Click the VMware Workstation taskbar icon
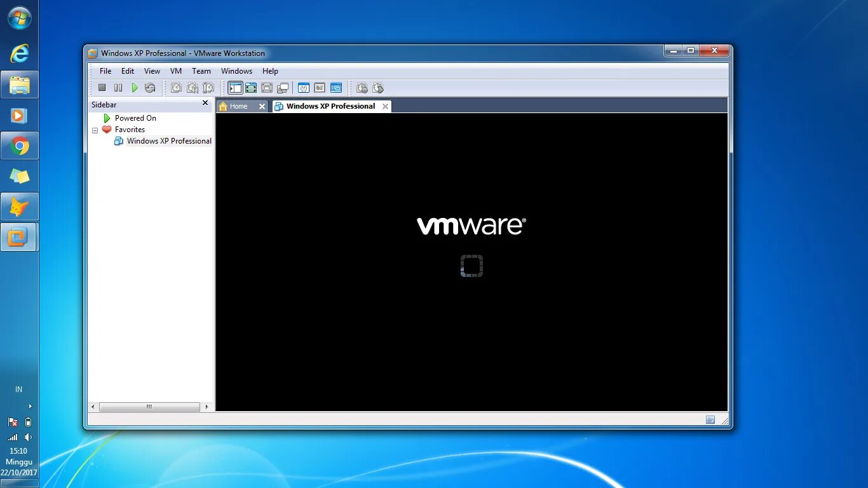The width and height of the screenshot is (868, 488). pos(18,237)
